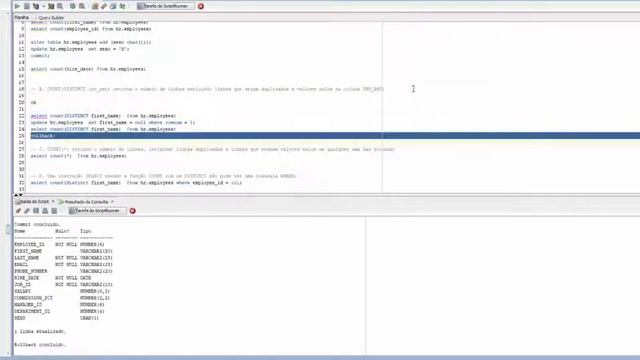
Task: Click the last icon in script output toolbar
Action: coord(54,211)
